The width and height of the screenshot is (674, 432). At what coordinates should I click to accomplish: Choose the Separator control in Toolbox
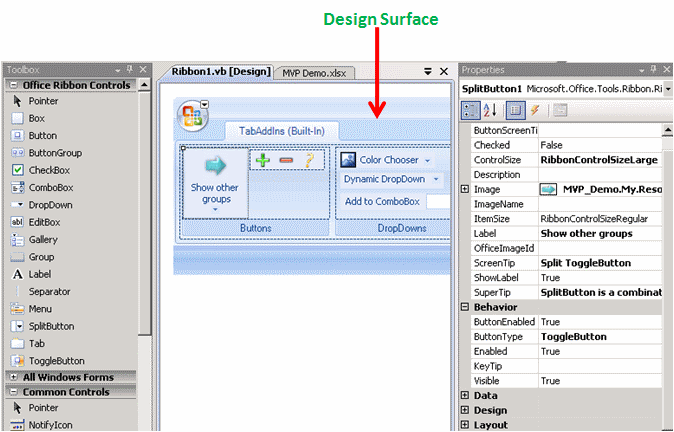pyautogui.click(x=40, y=291)
